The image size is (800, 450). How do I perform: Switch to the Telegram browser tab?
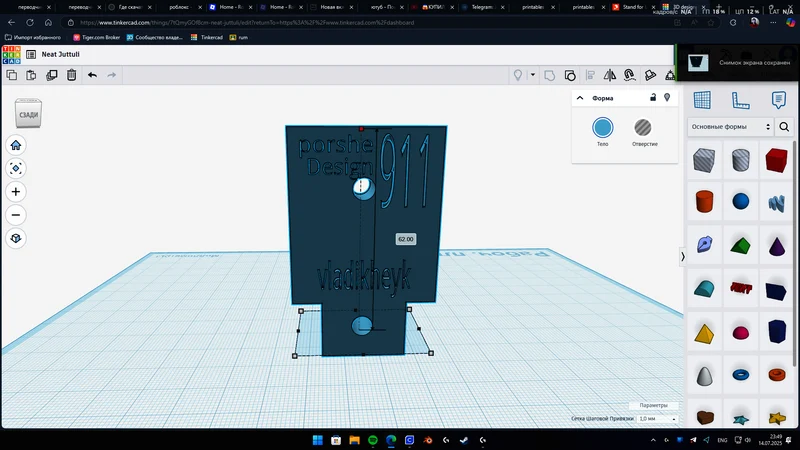tap(482, 7)
